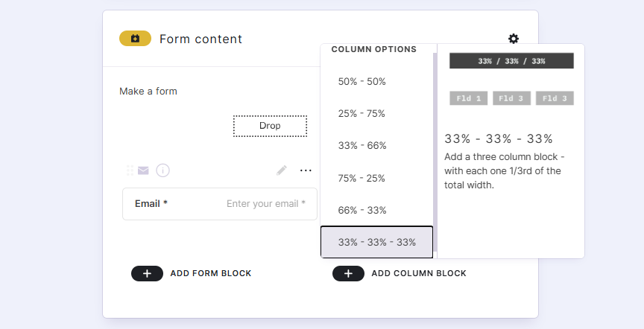
Task: Click the plus icon for Add Form Block
Action: point(148,273)
